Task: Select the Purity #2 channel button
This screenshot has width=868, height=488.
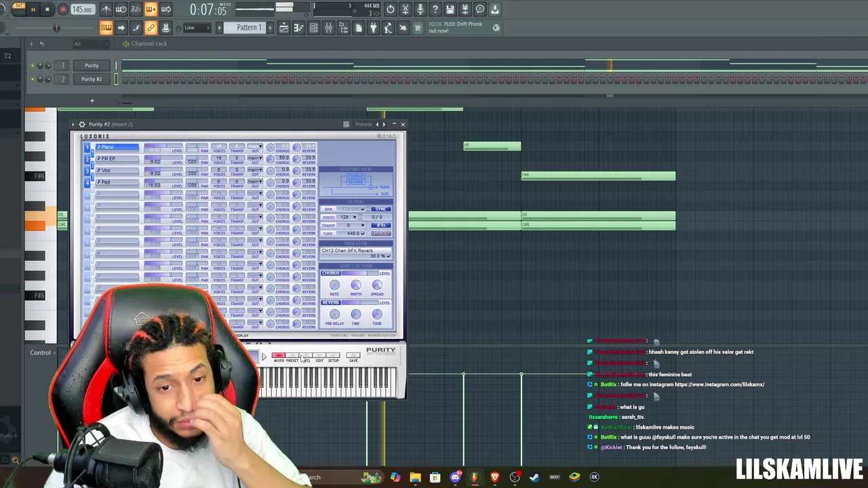Action: pyautogui.click(x=92, y=79)
